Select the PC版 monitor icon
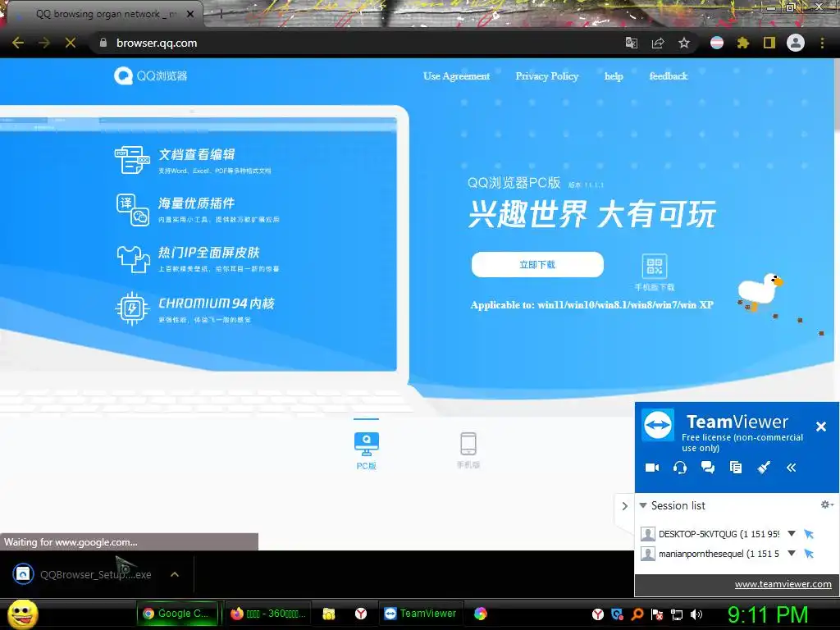 (x=367, y=444)
